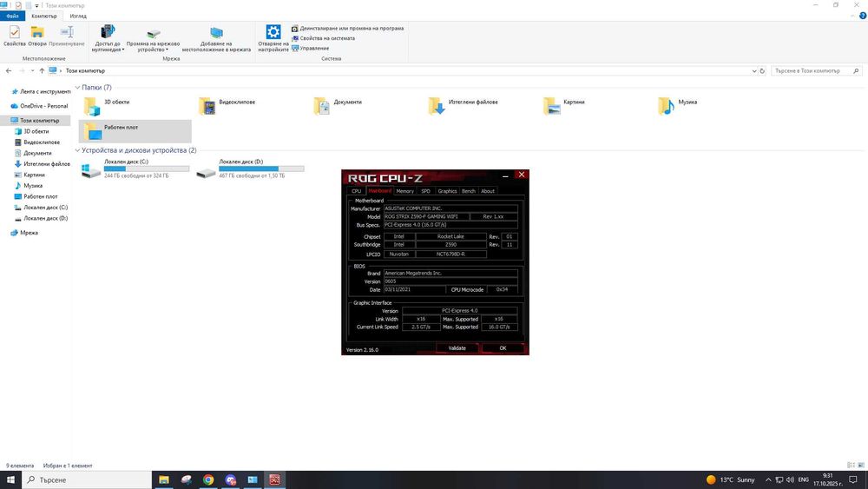Click the volume icon in the system tray
The image size is (868, 489).
pos(790,479)
